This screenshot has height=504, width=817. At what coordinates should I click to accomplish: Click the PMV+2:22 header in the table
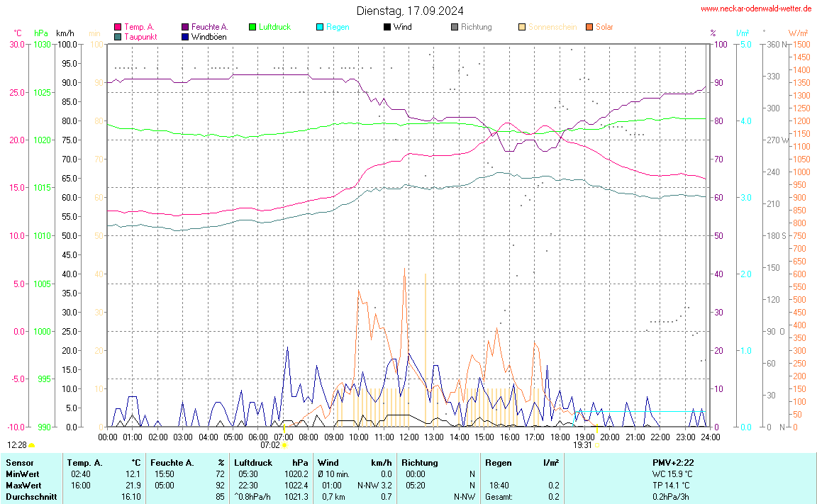(x=672, y=462)
